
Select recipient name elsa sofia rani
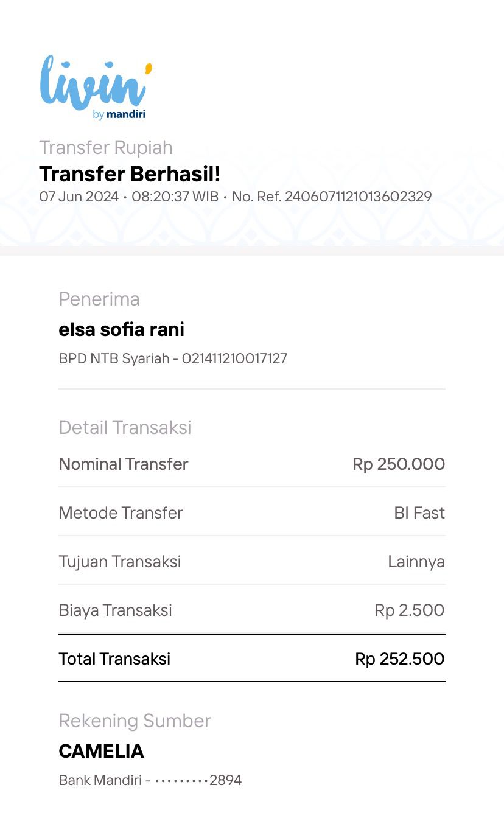121,329
